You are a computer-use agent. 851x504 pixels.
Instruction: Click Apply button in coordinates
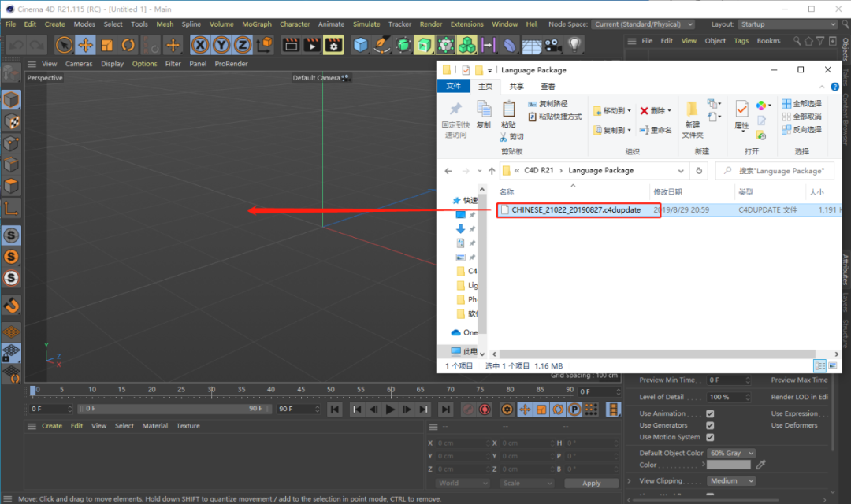tap(592, 483)
